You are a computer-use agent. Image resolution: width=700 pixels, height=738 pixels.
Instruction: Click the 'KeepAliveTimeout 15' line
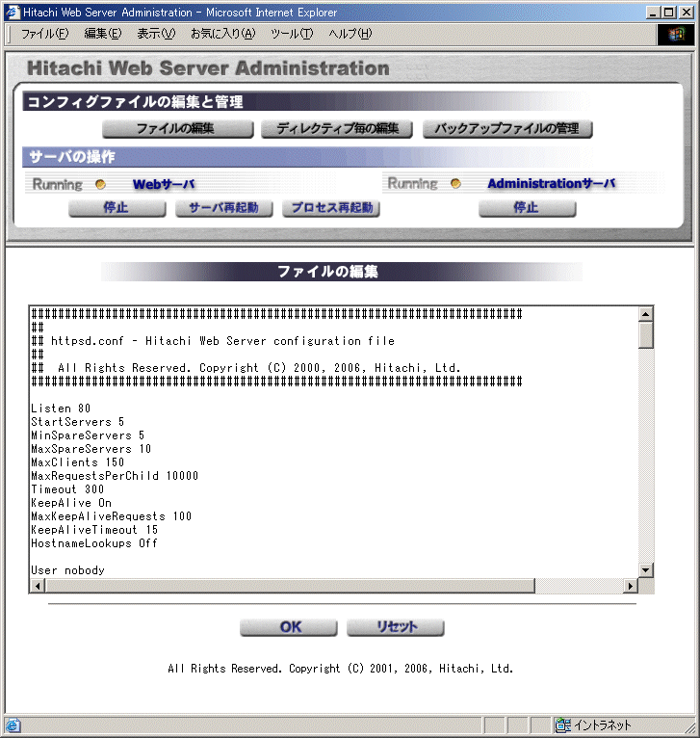pyautogui.click(x=94, y=530)
